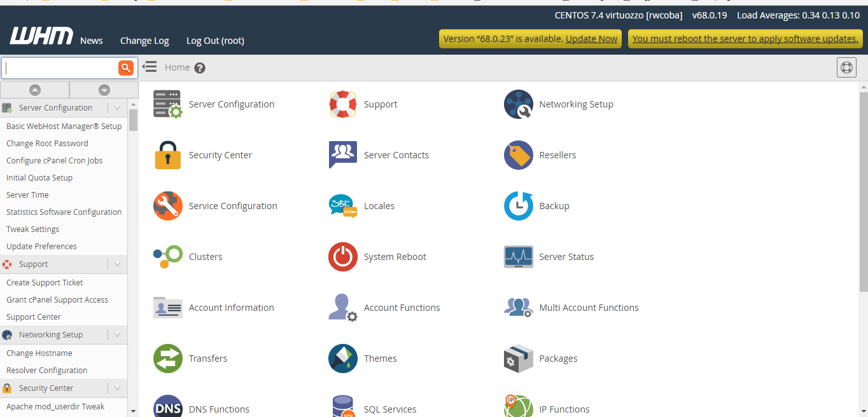Collapse the Networking Setup sidebar section arrow
The height and width of the screenshot is (417, 868).
coord(117,335)
